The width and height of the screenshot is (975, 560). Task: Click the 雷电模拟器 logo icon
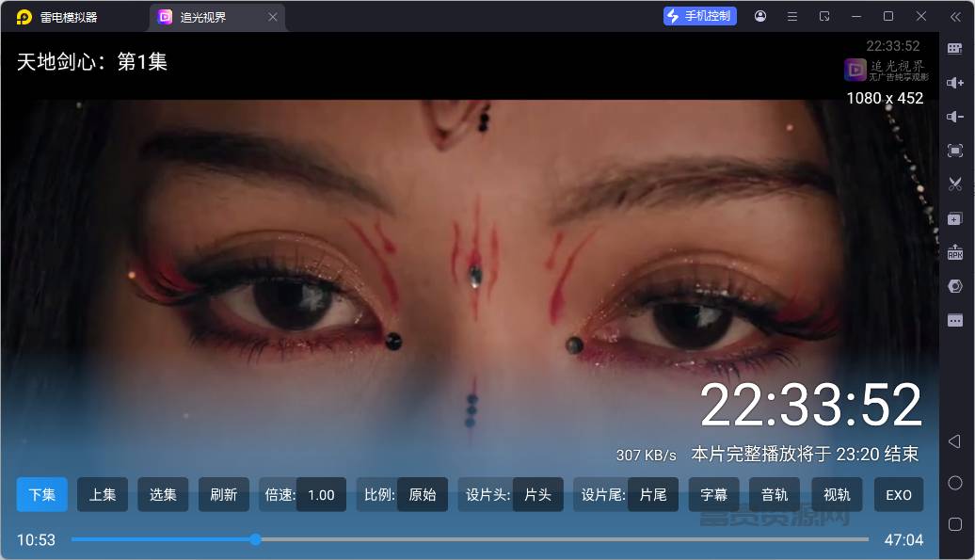tap(24, 17)
